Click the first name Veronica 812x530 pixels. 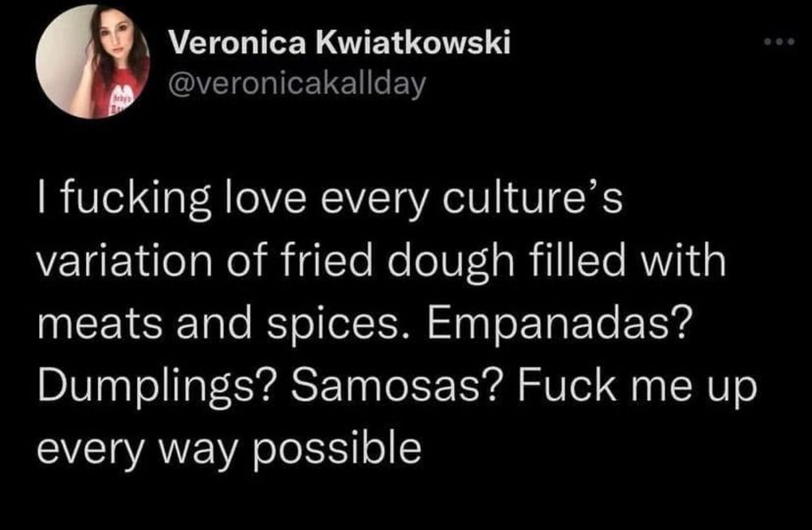click(x=238, y=42)
